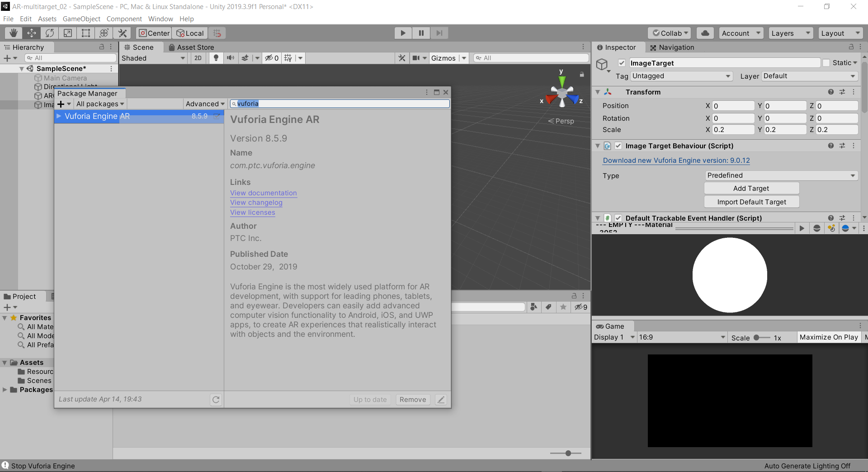Click the Add Target button
This screenshot has width=868, height=472.
751,188
